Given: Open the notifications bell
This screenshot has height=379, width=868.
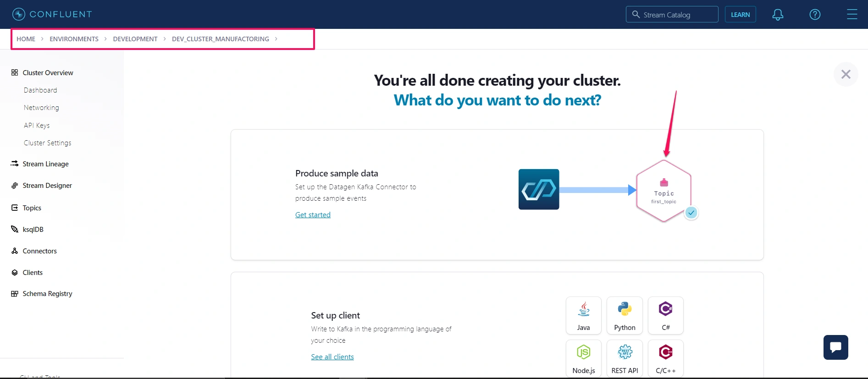Looking at the screenshot, I should pos(778,15).
